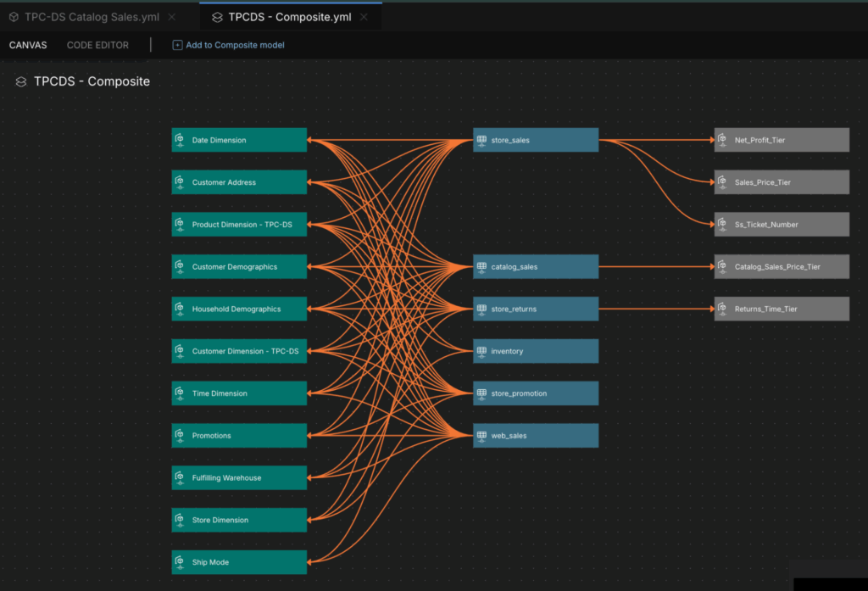Click the Returns_Time_Tier node icon
This screenshot has width=868, height=591.
722,309
